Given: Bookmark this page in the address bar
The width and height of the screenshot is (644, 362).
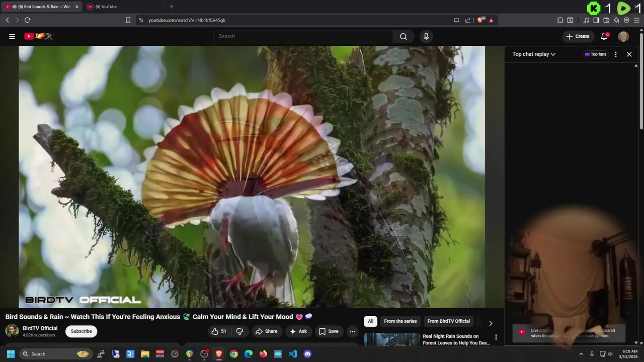Looking at the screenshot, I should click(x=128, y=20).
